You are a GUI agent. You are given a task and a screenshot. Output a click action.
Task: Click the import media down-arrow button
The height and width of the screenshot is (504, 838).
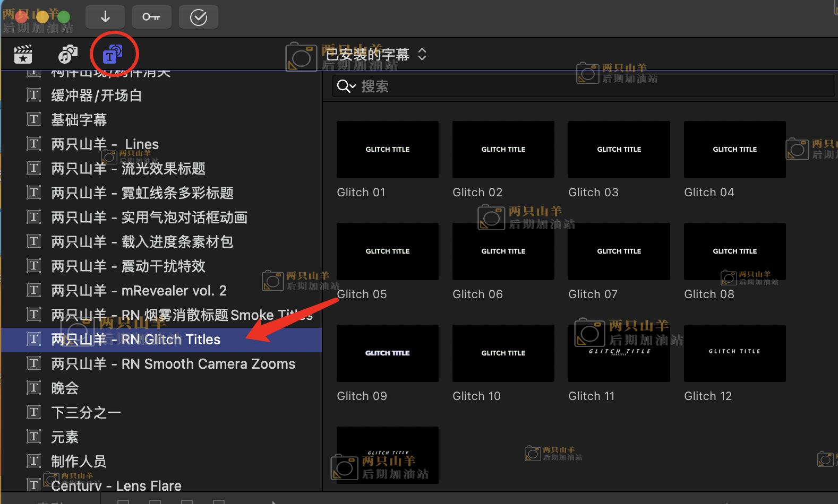click(105, 17)
